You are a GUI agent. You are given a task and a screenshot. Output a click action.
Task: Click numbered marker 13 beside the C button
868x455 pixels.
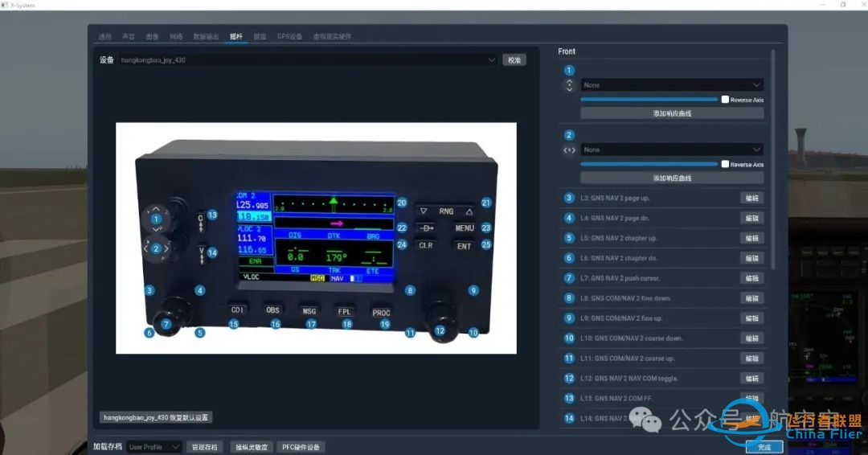coord(212,215)
